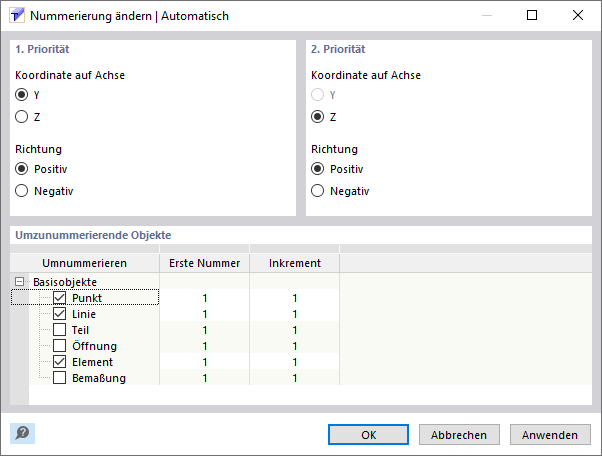This screenshot has width=602, height=456.
Task: Select Inkrement cell for Punkt
Action: click(295, 298)
